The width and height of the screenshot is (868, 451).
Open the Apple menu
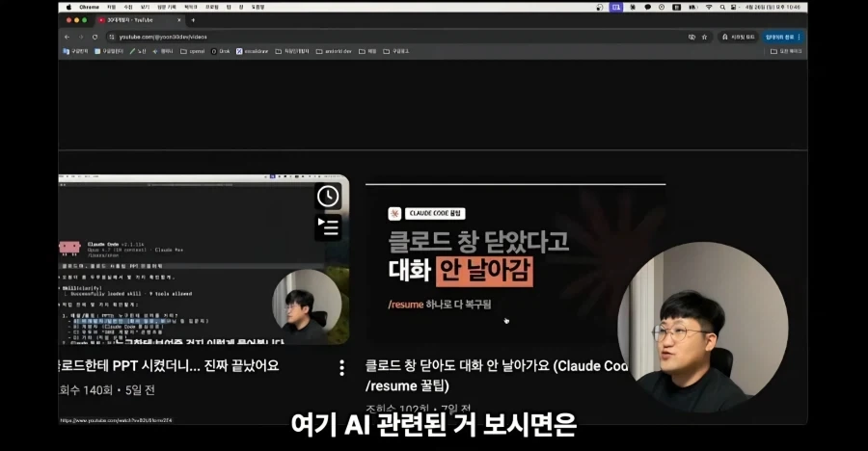tap(68, 7)
